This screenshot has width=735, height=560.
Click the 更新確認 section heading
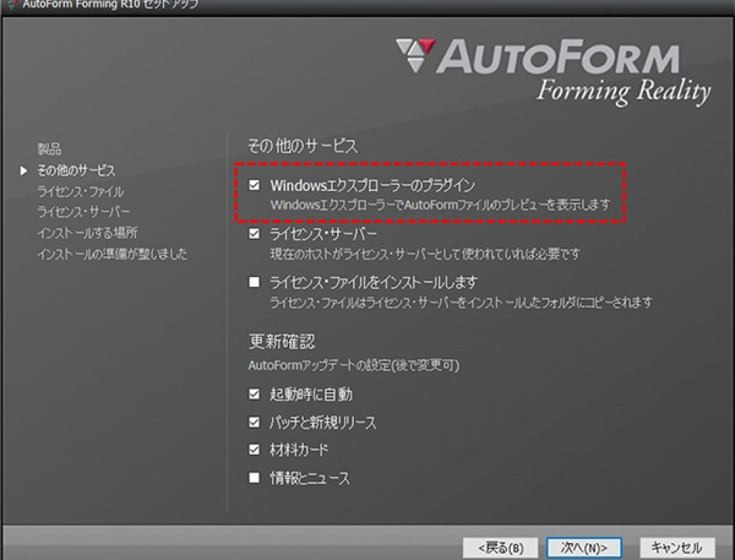tap(282, 341)
